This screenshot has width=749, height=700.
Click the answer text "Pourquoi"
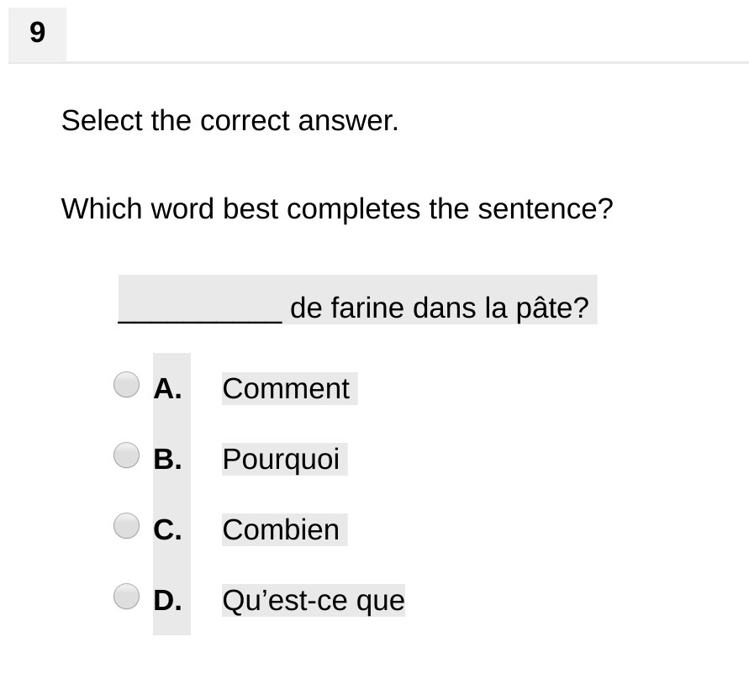click(281, 460)
